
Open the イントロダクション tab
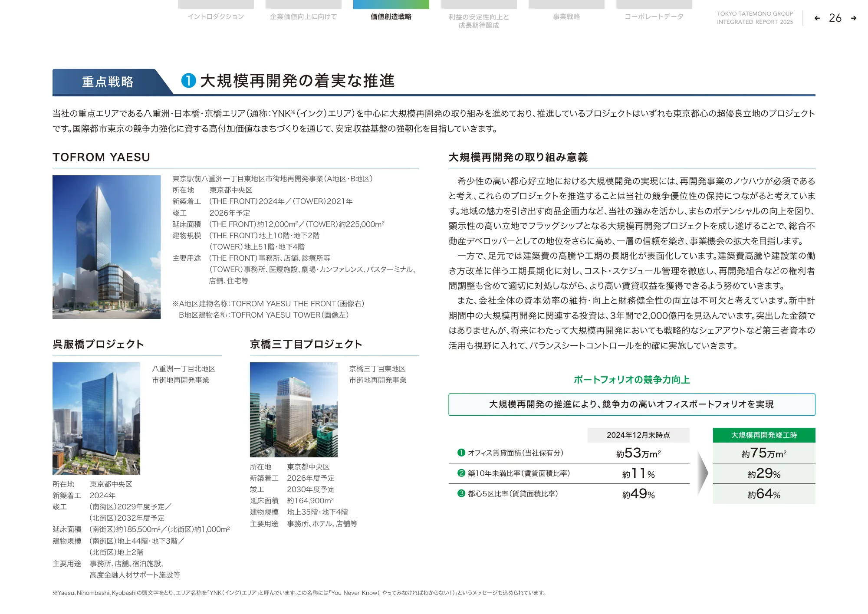[216, 16]
